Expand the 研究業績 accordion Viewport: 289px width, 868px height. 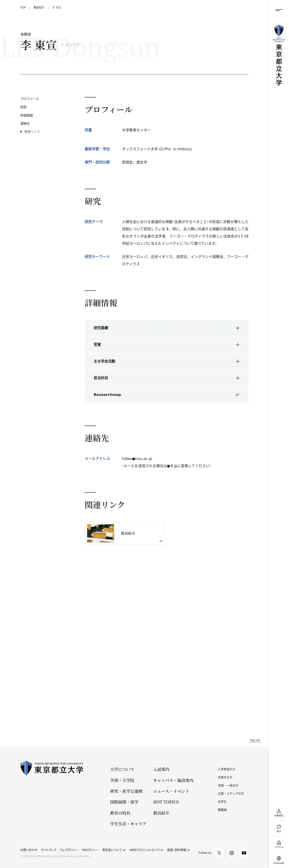(x=167, y=328)
